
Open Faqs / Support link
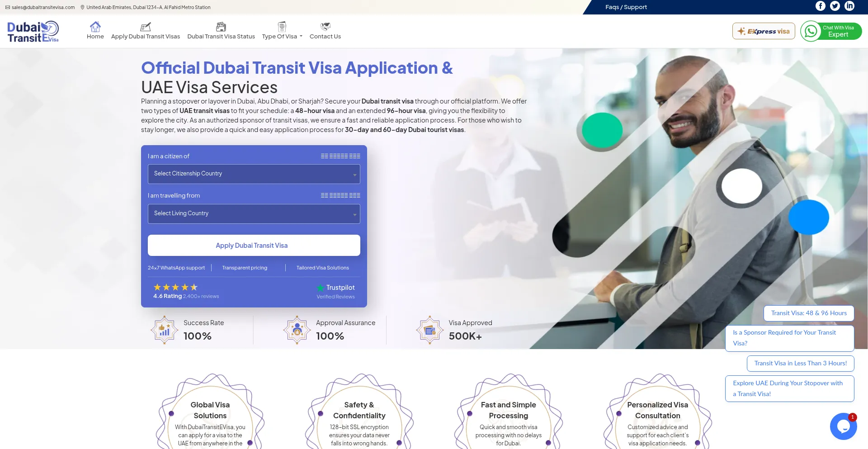(x=626, y=7)
